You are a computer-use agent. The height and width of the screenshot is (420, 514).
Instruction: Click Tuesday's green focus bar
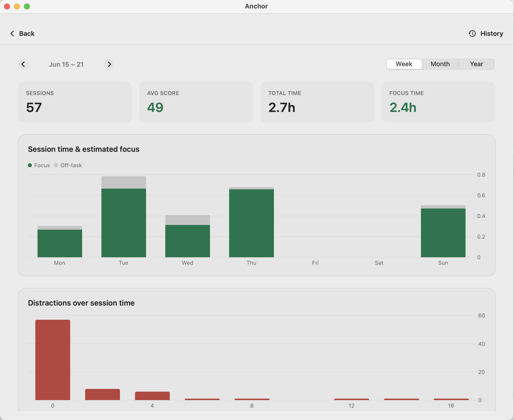124,223
